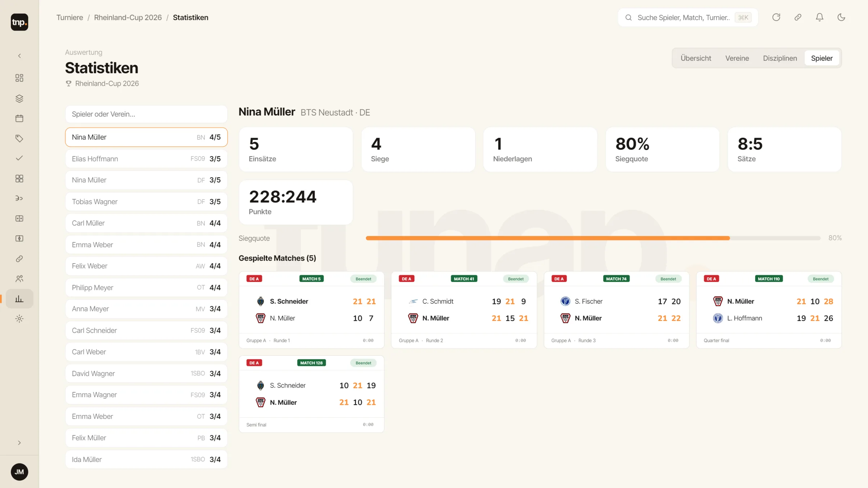Copy link via header link icon
The width and height of the screenshot is (868, 488).
pos(798,17)
